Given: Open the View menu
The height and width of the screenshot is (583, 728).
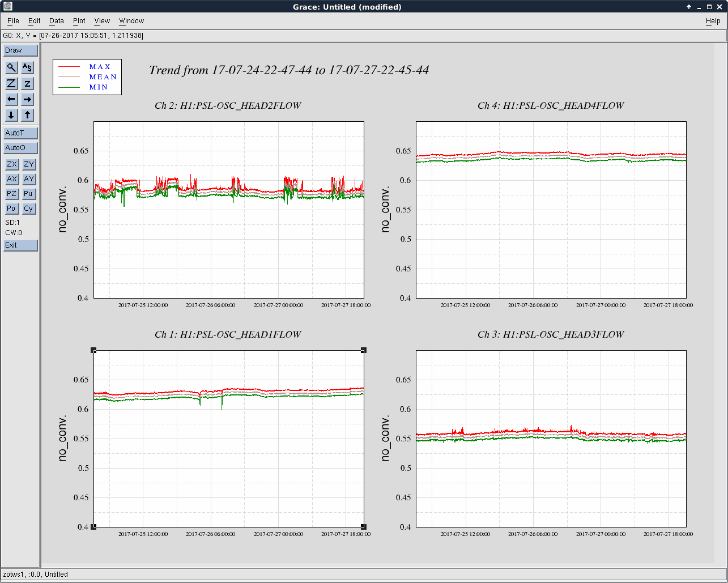Looking at the screenshot, I should 102,21.
